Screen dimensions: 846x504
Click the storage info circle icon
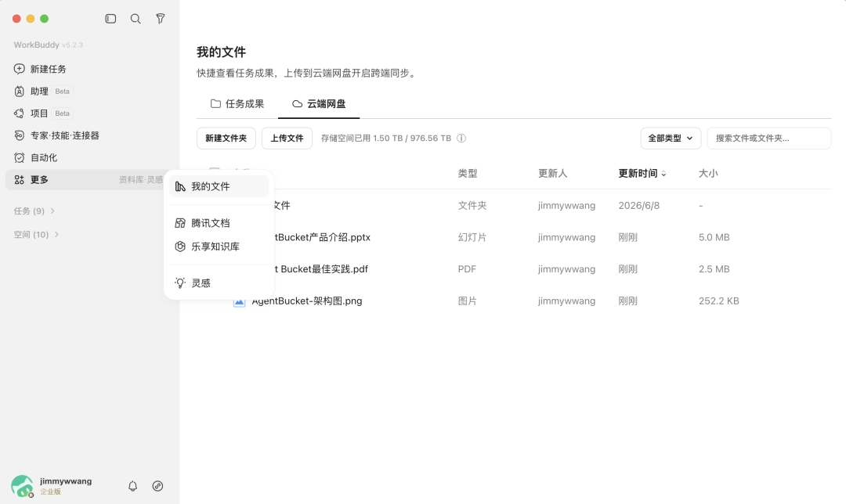[461, 138]
